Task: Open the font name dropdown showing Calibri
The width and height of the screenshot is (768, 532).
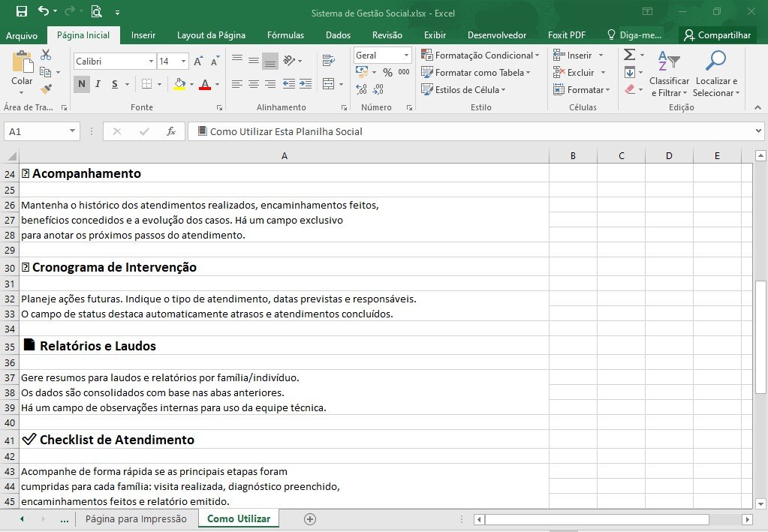Action: pyautogui.click(x=151, y=62)
